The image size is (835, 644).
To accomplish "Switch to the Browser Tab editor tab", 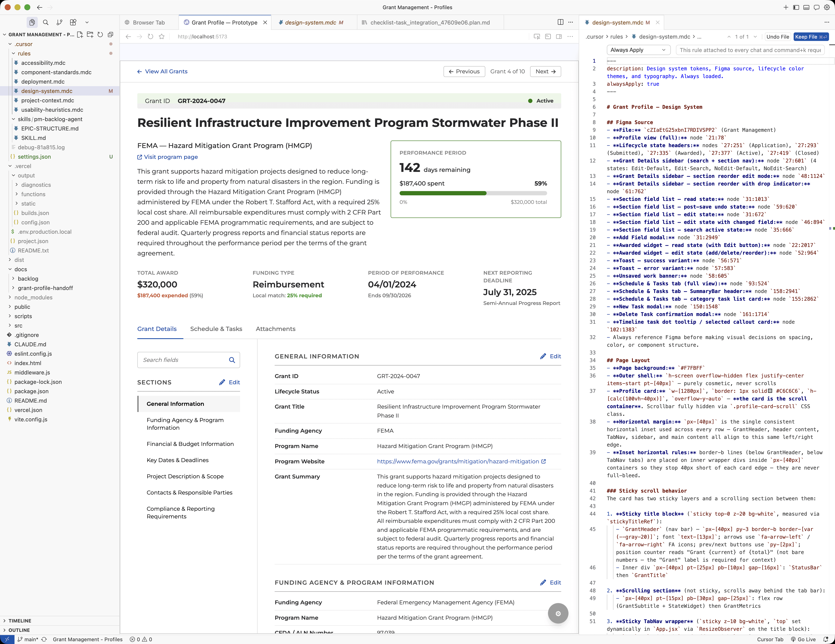I will coord(149,23).
